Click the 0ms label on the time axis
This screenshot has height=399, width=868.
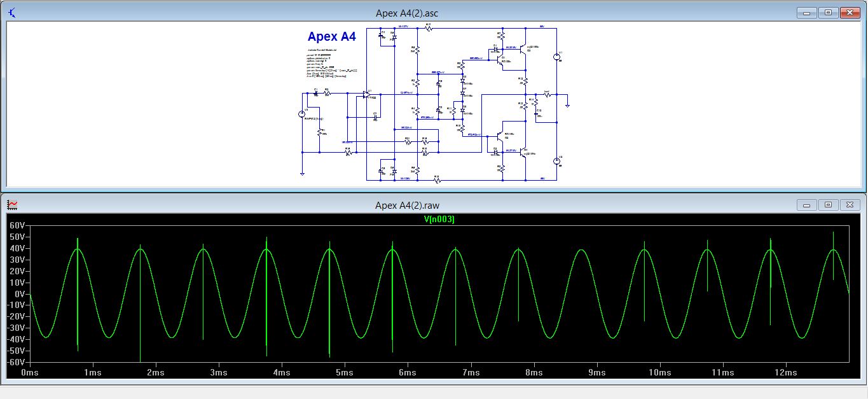29,372
